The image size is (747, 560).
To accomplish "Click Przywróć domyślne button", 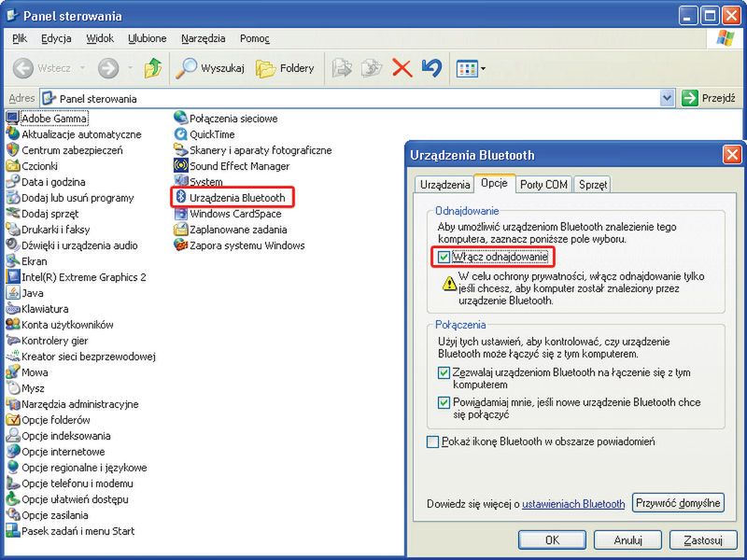I will [x=678, y=503].
